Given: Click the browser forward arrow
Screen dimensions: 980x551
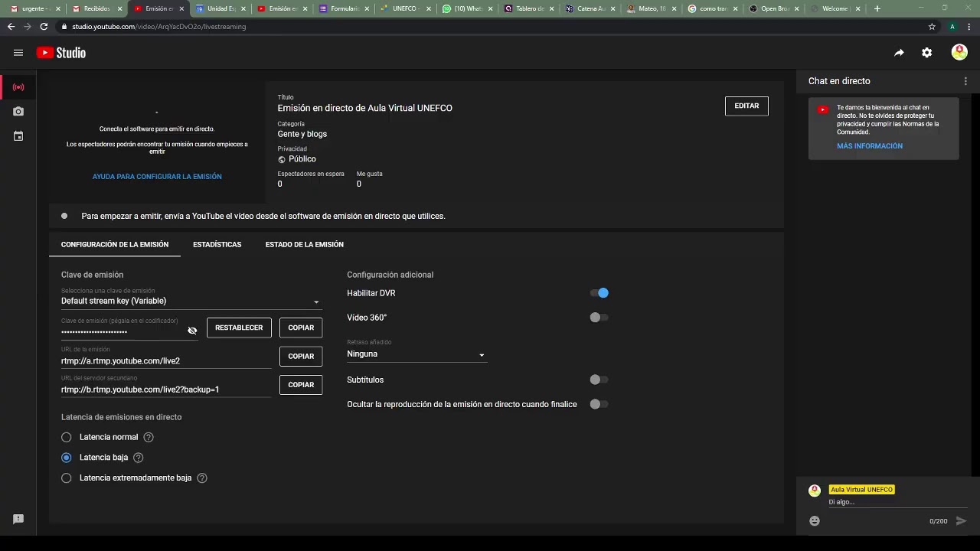Looking at the screenshot, I should (28, 26).
